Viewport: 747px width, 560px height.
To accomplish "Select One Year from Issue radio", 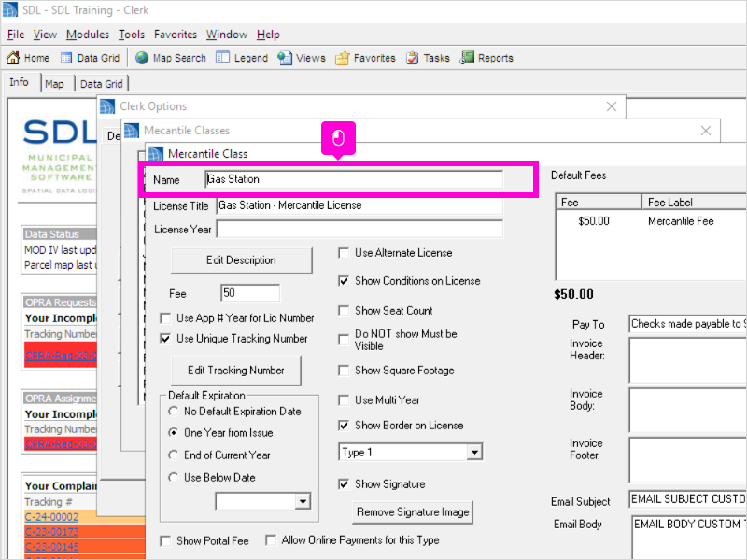I will pyautogui.click(x=174, y=433).
